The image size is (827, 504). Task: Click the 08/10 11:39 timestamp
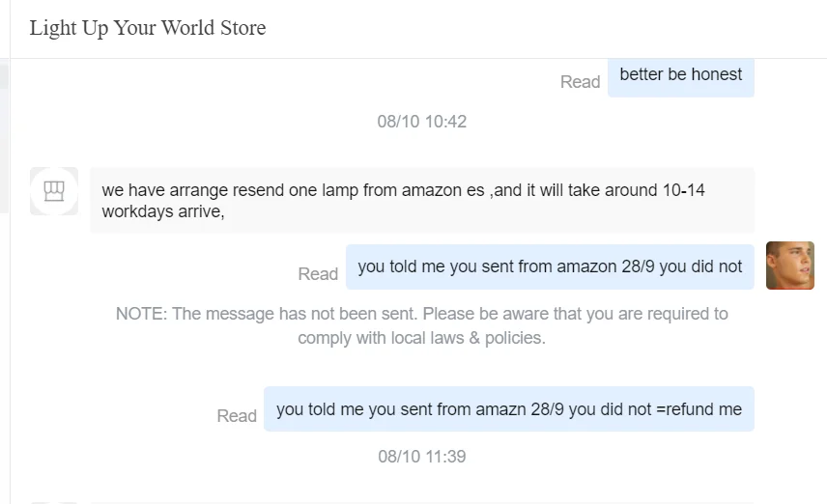(x=421, y=456)
